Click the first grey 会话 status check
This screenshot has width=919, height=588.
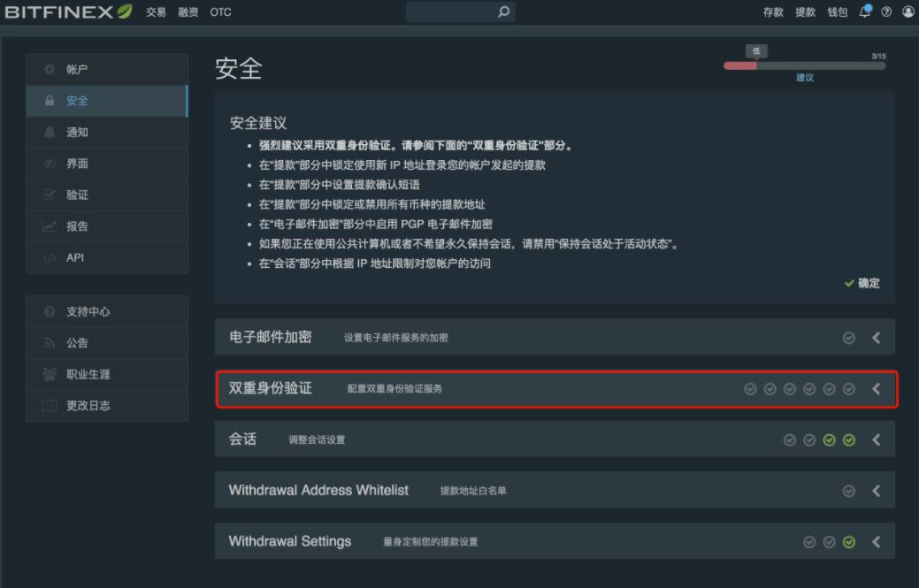click(x=790, y=439)
